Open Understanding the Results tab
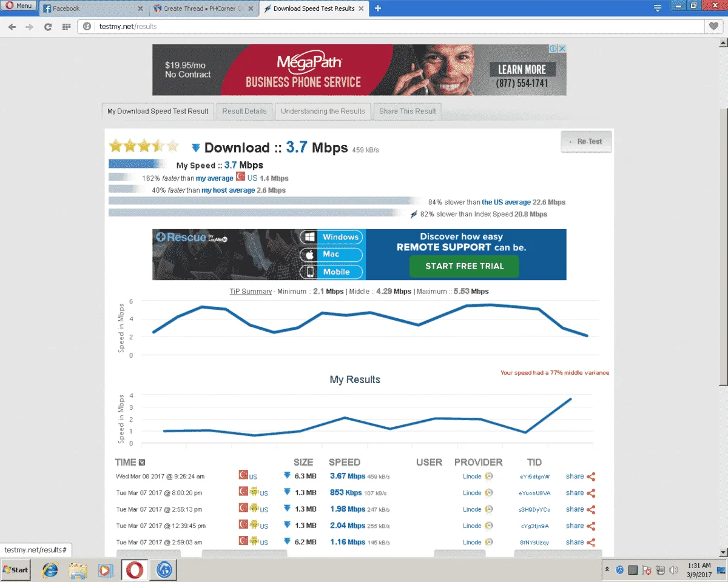Image resolution: width=728 pixels, height=582 pixels. 323,111
